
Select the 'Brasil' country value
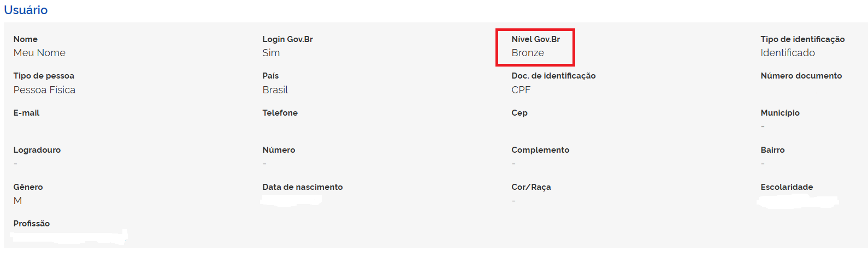click(275, 90)
